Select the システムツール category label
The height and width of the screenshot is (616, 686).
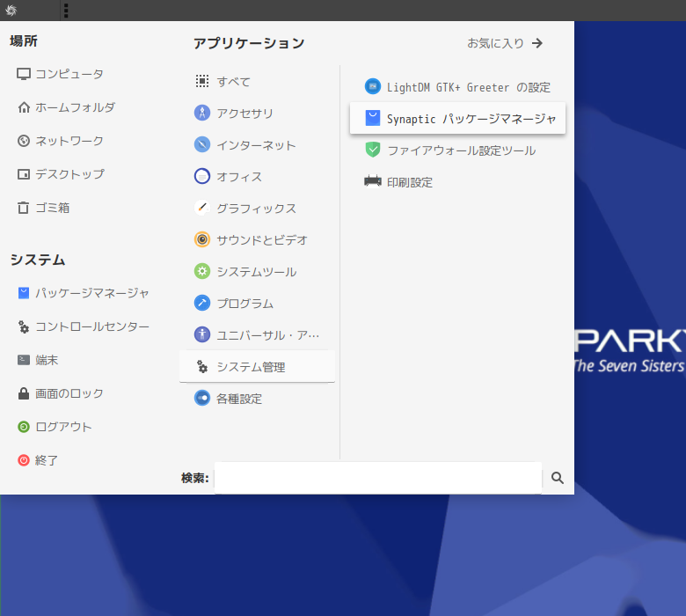(257, 272)
